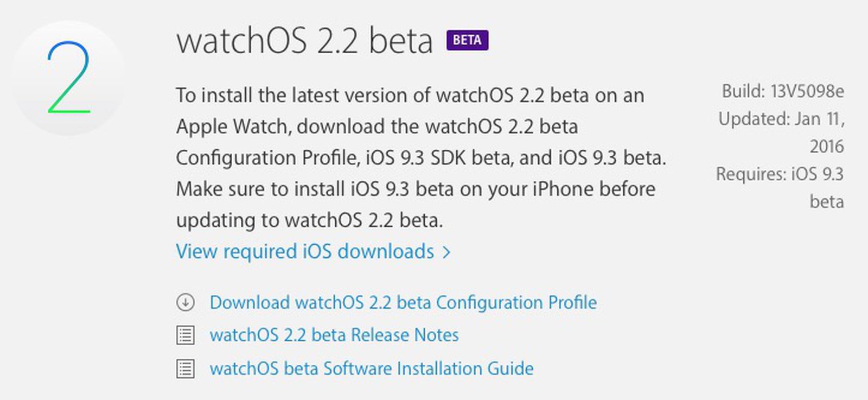The width and height of the screenshot is (868, 400).
Task: Download the watchOS 2.2 beta Configuration Profile
Action: click(403, 302)
